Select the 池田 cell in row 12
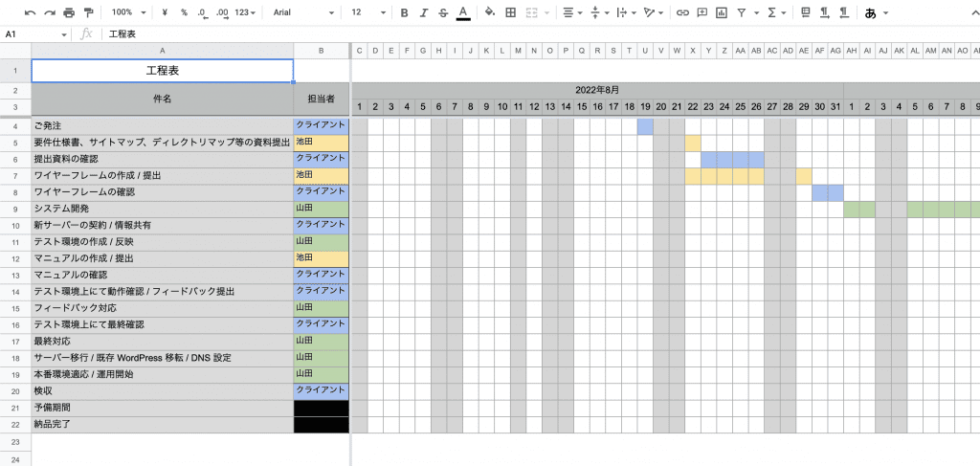This screenshot has height=466, width=980. coord(322,258)
